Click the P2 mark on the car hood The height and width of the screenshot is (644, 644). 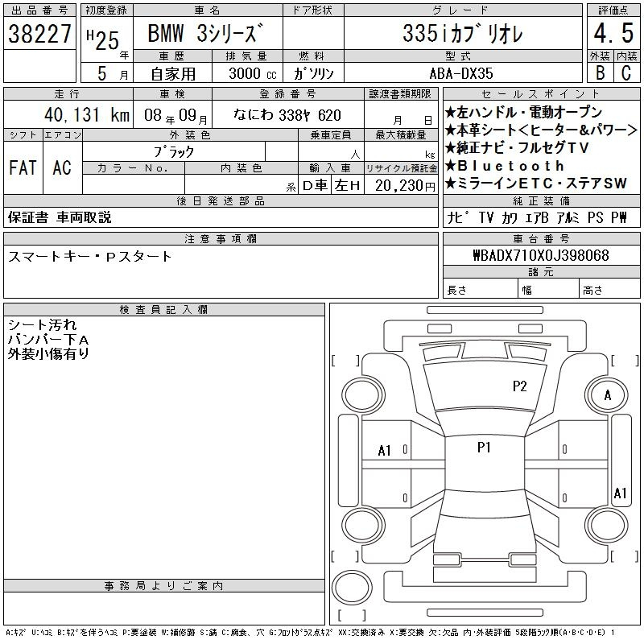(x=519, y=386)
